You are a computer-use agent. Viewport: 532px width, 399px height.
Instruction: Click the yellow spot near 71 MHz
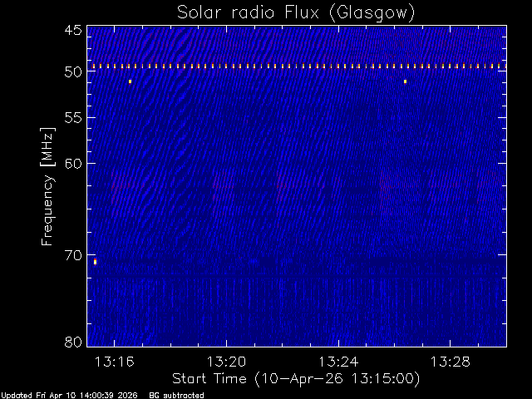tap(95, 261)
